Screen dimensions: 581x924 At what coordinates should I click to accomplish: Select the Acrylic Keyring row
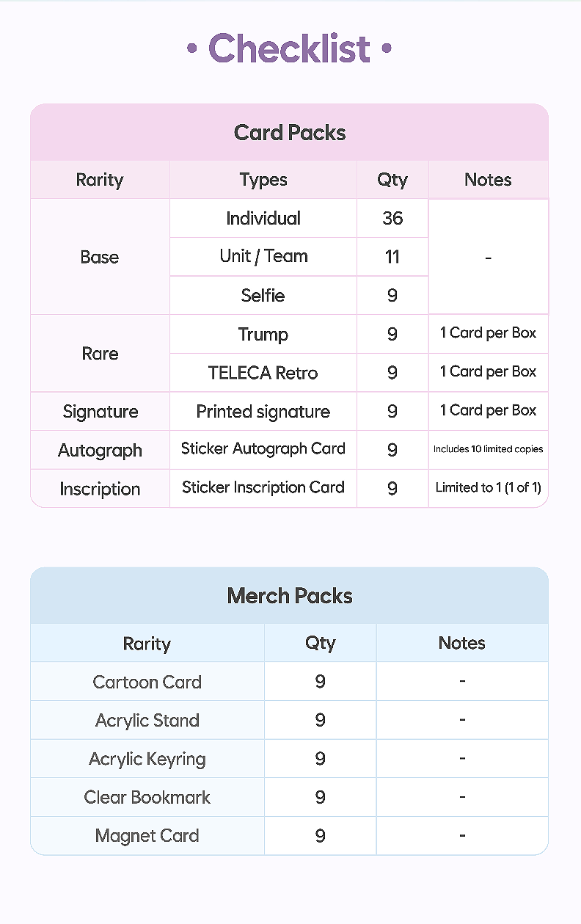click(290, 758)
